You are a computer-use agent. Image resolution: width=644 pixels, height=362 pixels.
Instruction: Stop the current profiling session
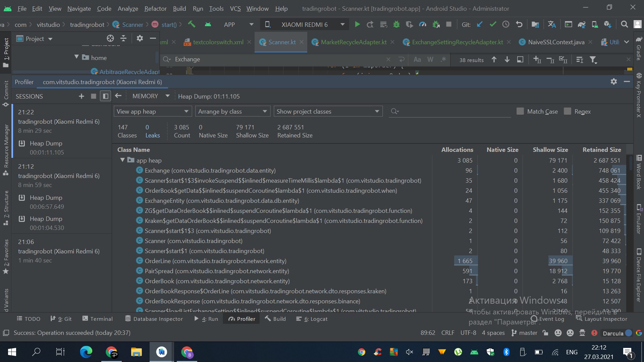94,97
